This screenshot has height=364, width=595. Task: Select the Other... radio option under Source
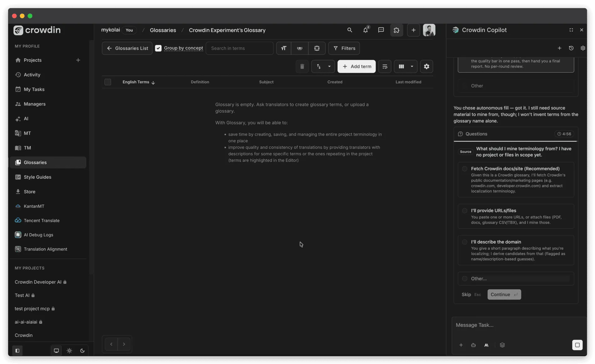[465, 279]
